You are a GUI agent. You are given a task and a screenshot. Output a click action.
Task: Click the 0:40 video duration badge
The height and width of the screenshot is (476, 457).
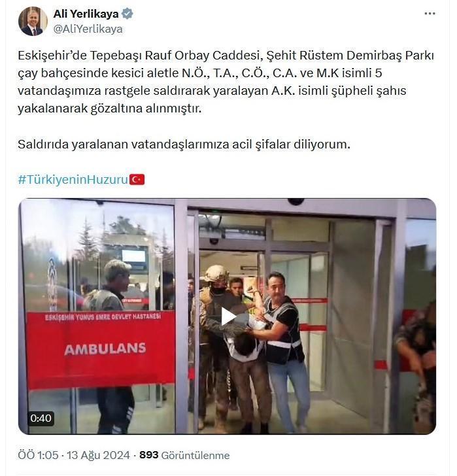[x=41, y=418]
